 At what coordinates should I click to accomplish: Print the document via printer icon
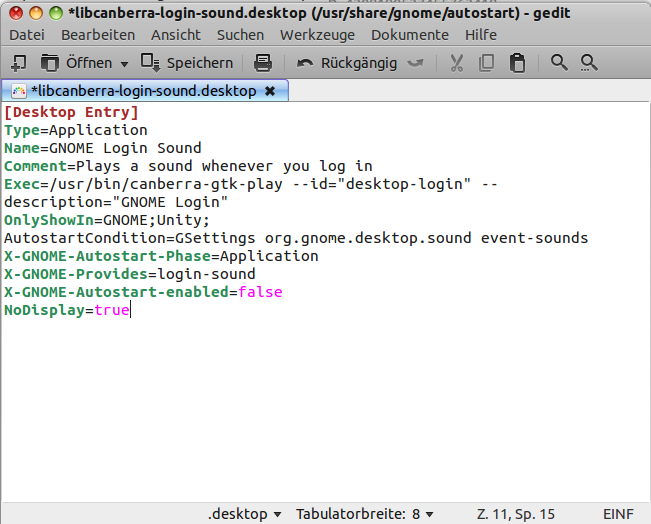click(263, 63)
